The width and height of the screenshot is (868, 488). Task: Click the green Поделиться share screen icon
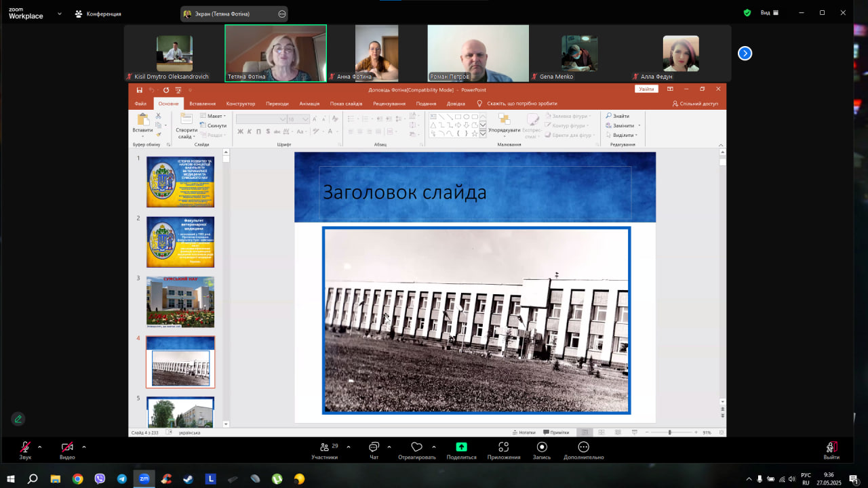tap(462, 447)
